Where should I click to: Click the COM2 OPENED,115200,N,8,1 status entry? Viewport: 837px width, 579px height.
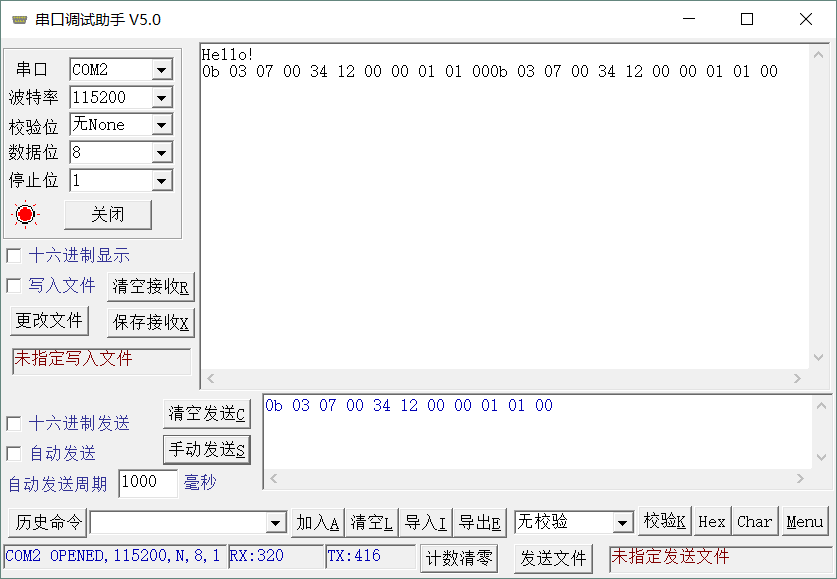pyautogui.click(x=113, y=556)
